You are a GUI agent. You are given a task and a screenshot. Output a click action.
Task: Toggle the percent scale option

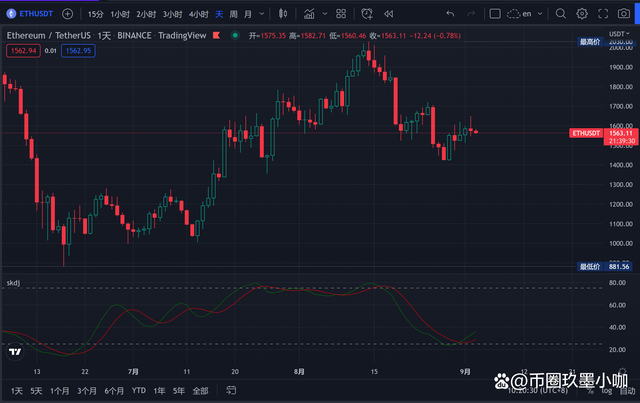(x=590, y=391)
